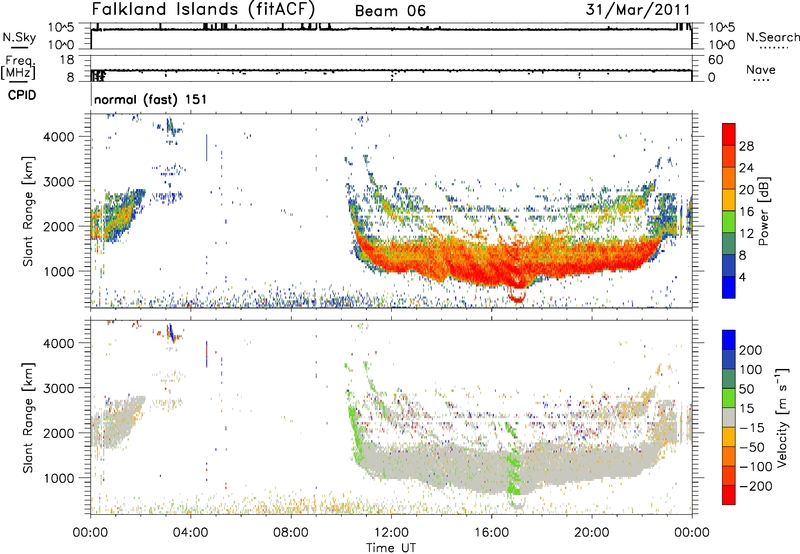Viewport: 800px width, 554px height.
Task: Pick the blue top segment of velocity colorbar
Action: click(x=729, y=340)
